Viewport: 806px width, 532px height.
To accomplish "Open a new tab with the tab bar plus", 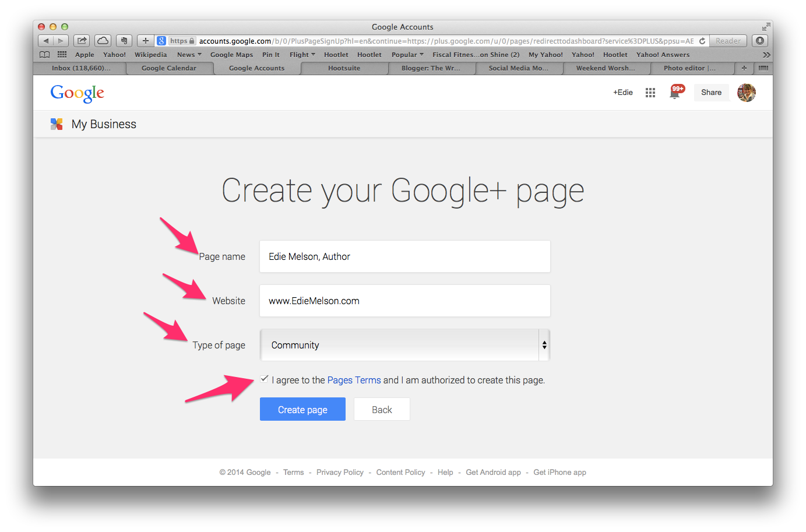I will pyautogui.click(x=744, y=68).
